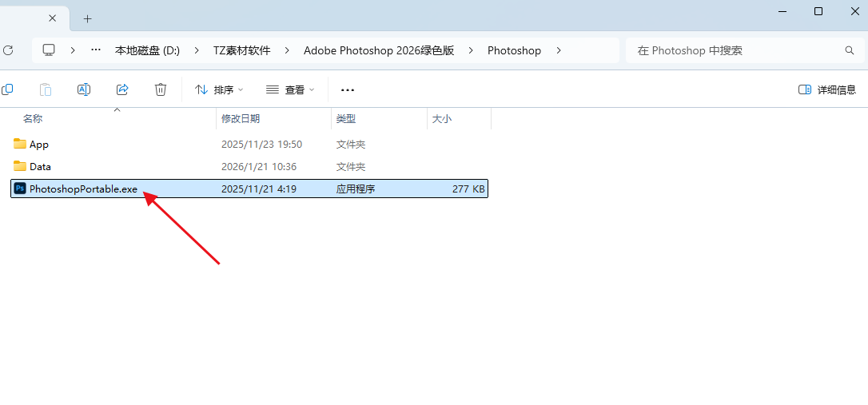868x405 pixels.
Task: Select the Photoshop breadcrumb segment
Action: coord(514,50)
